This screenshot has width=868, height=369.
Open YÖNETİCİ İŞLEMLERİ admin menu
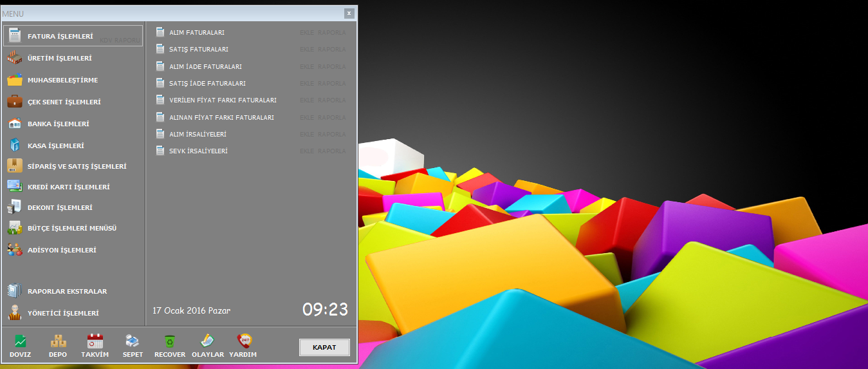63,313
